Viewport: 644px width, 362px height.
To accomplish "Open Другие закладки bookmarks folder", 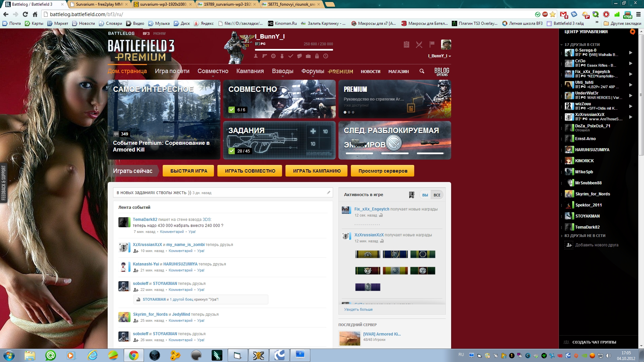I will [622, 23].
